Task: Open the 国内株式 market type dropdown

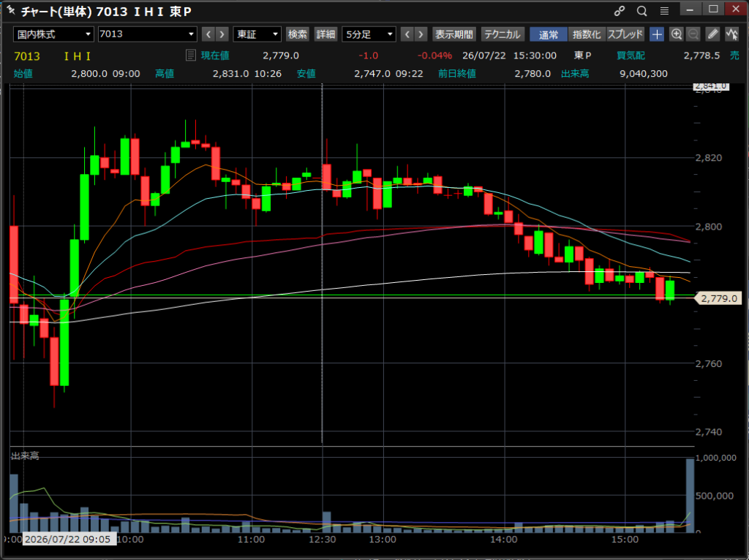Action: coord(53,34)
